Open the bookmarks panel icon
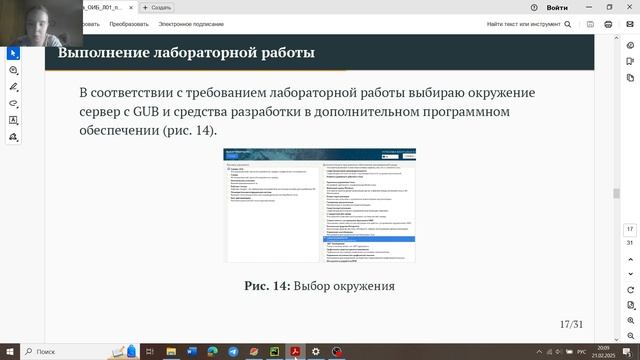640x360 pixels. (630, 61)
